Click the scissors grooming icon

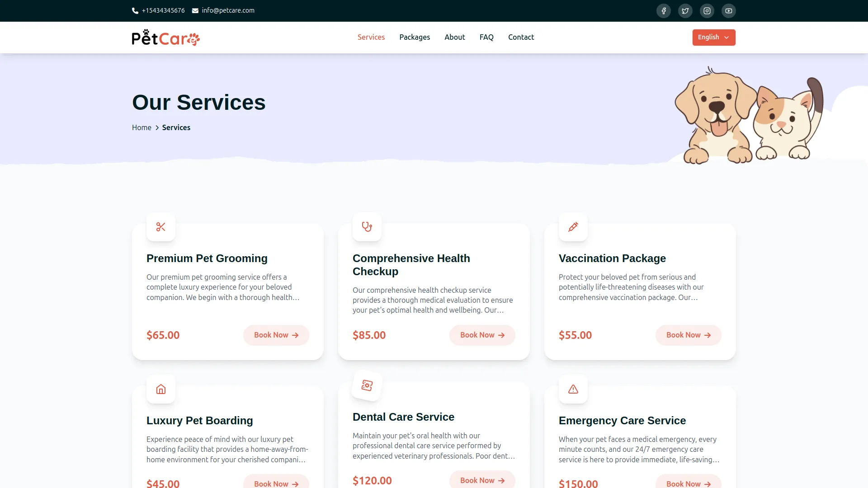click(x=161, y=227)
